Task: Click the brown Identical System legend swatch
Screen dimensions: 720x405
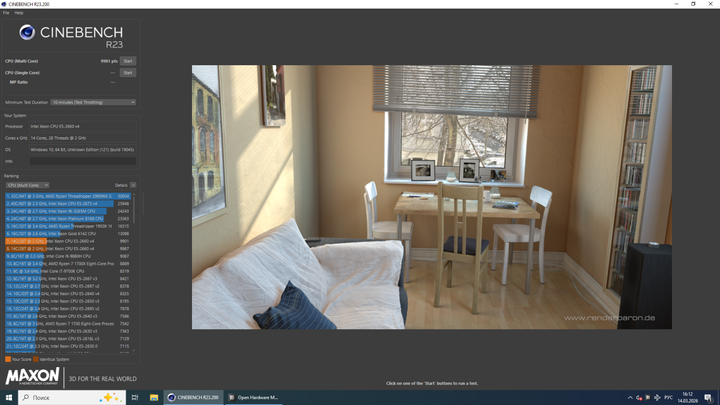Action: click(x=36, y=359)
